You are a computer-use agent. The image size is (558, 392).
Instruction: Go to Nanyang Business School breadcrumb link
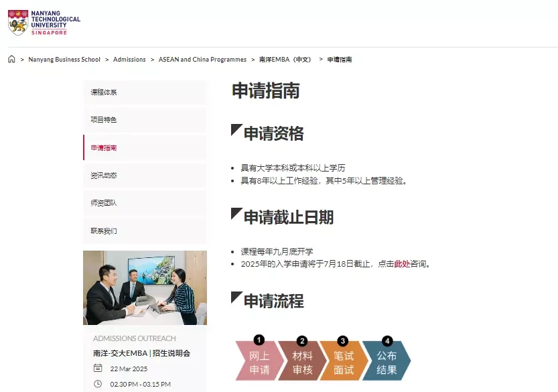click(x=64, y=60)
